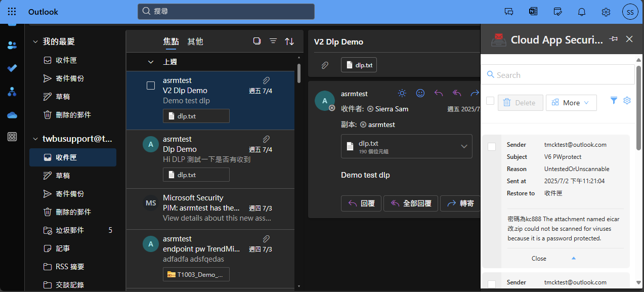Add emoji reaction to asrmtest email
The width and height of the screenshot is (644, 292).
pyautogui.click(x=420, y=93)
